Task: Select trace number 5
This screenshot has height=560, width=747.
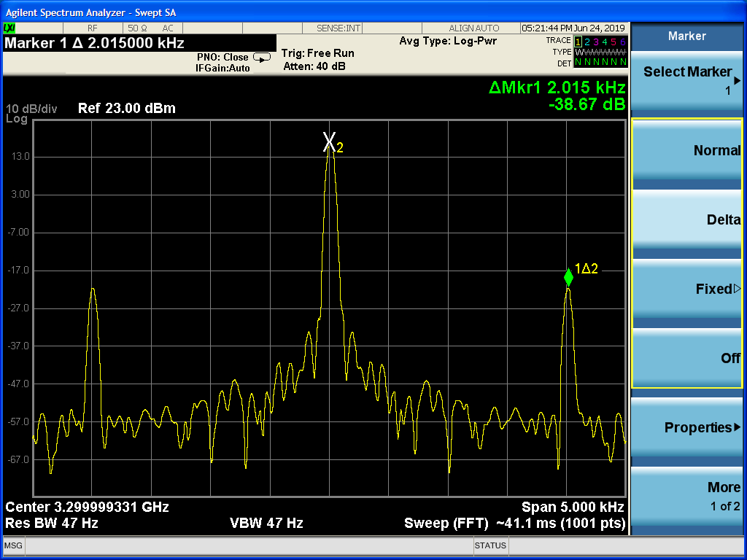Action: pyautogui.click(x=614, y=42)
